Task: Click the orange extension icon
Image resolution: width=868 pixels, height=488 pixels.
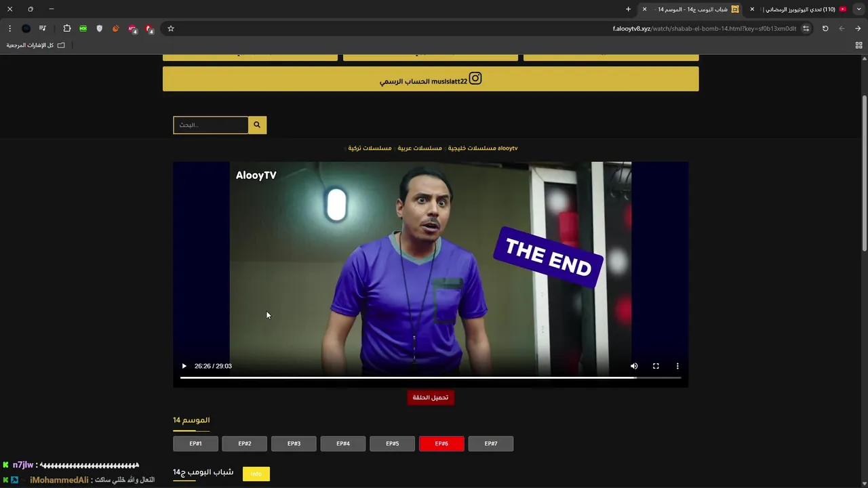Action: tap(115, 28)
